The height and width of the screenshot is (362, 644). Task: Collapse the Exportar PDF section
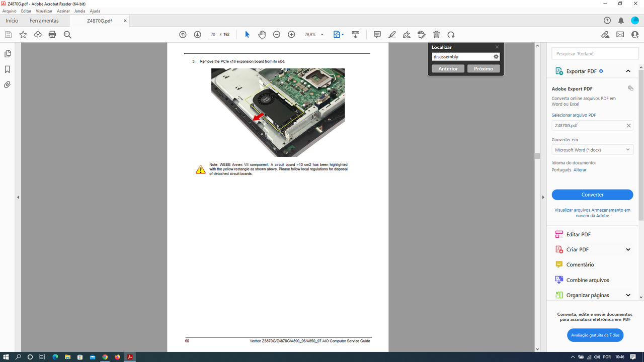click(628, 71)
